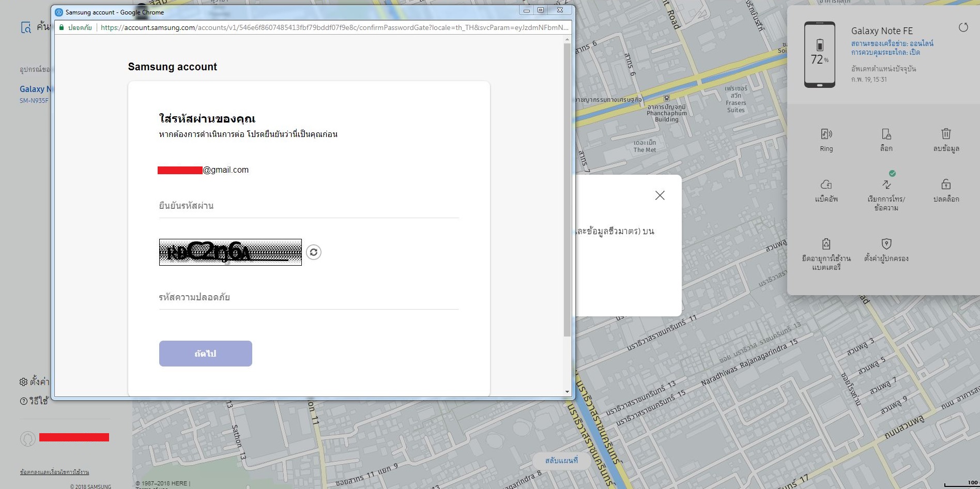This screenshot has width=980, height=489.
Task: Select Galaxy device in left sidebar
Action: pos(35,89)
